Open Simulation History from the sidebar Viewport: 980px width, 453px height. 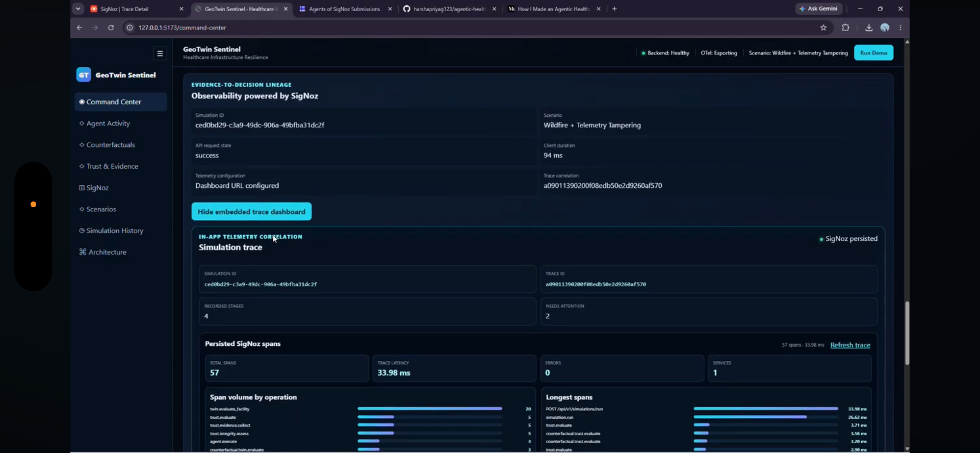(x=121, y=230)
